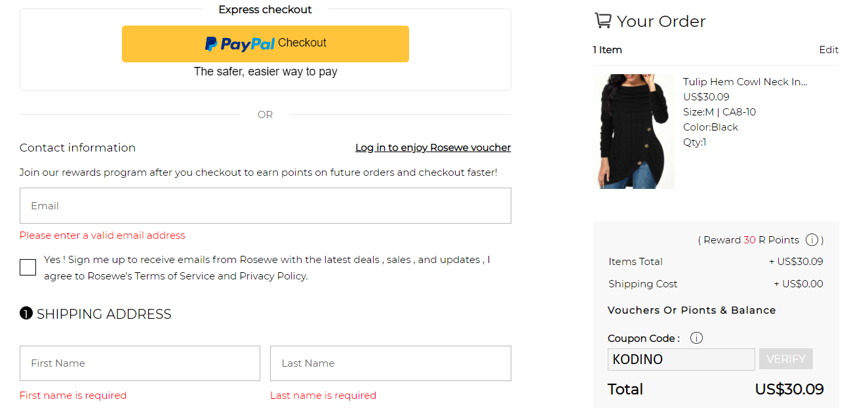This screenshot has width=868, height=408.
Task: Click the Shipping Cost row
Action: (716, 284)
